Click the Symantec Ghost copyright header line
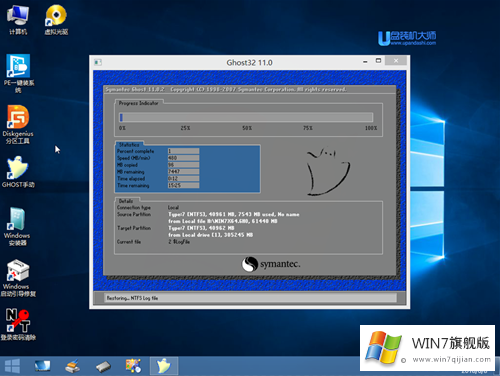The width and height of the screenshot is (500, 376). (x=226, y=89)
